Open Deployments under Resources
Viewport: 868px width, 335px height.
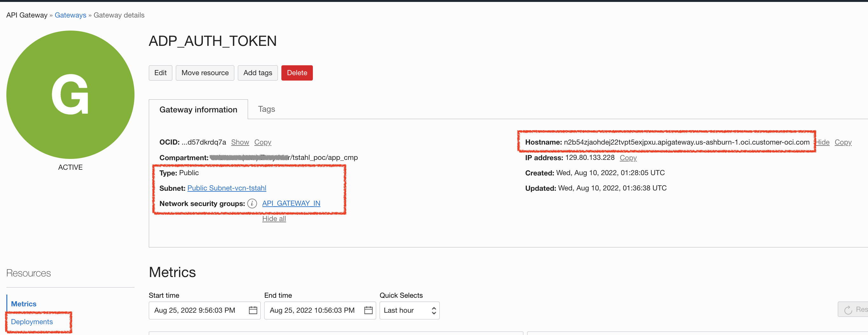tap(32, 322)
